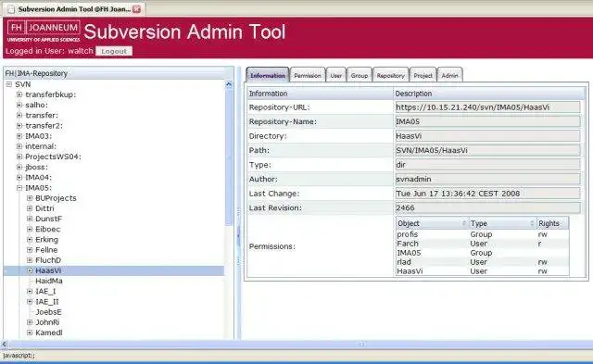Select the rlad permission row
Image resolution: width=593 pixels, height=364 pixels.
coord(482,262)
